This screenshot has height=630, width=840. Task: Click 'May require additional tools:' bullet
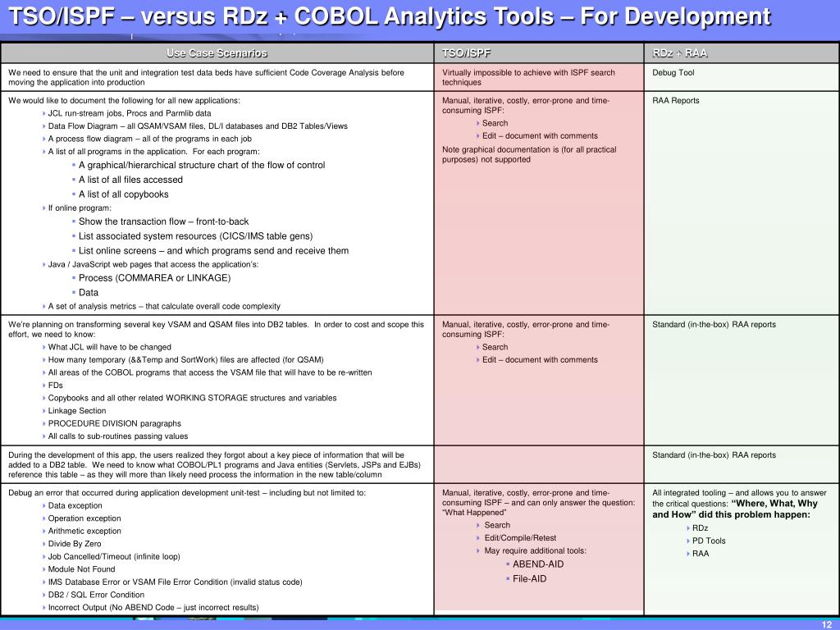535,550
